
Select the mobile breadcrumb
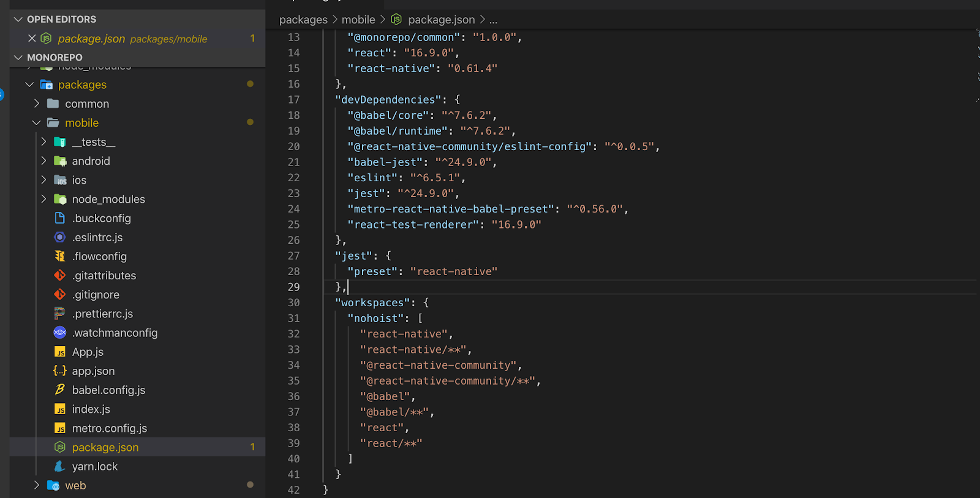click(x=358, y=20)
